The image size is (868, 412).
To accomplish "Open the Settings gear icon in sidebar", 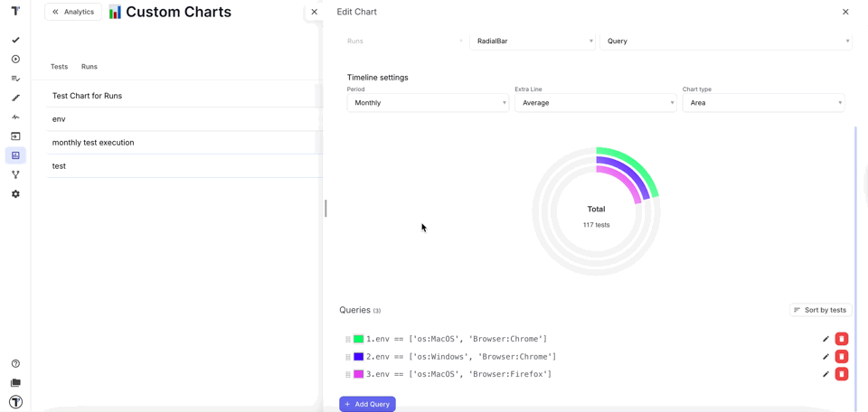I will point(15,194).
